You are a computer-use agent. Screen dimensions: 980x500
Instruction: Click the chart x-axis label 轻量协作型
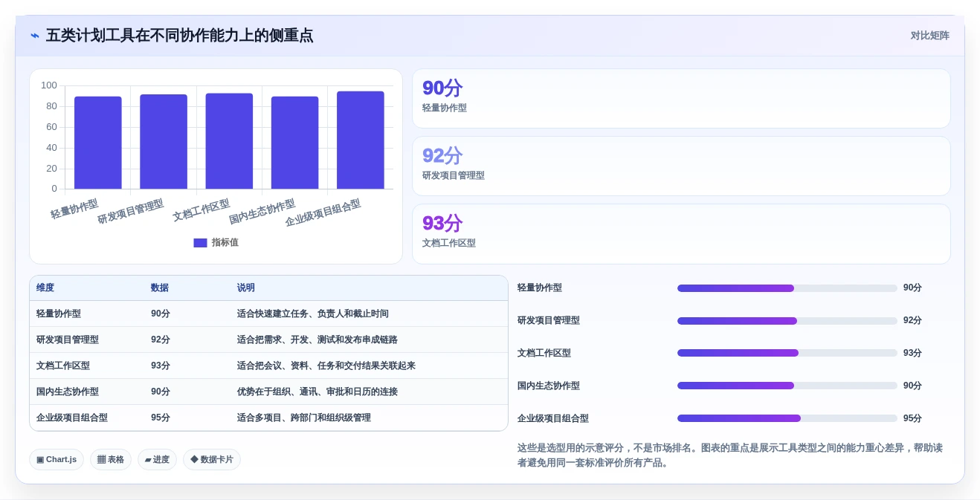[x=74, y=209]
